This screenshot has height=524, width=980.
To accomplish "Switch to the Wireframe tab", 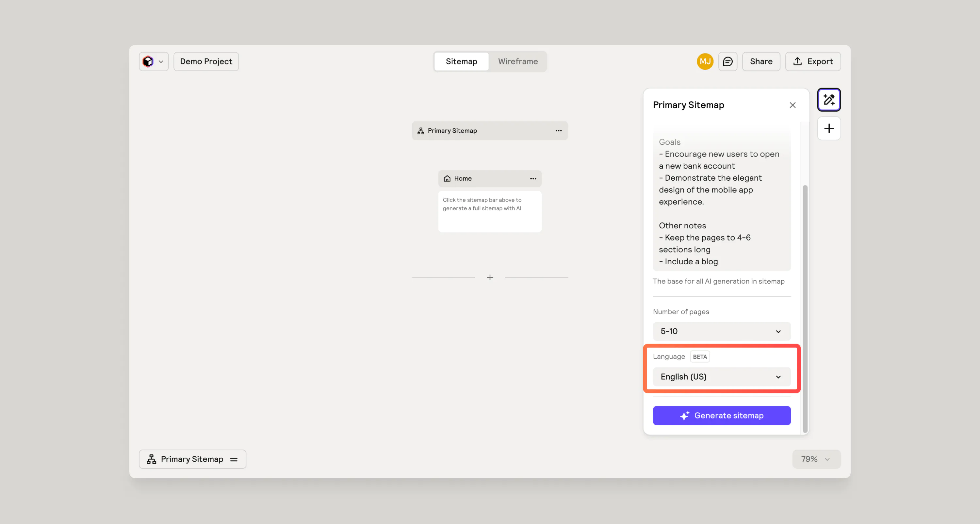I will (x=518, y=61).
